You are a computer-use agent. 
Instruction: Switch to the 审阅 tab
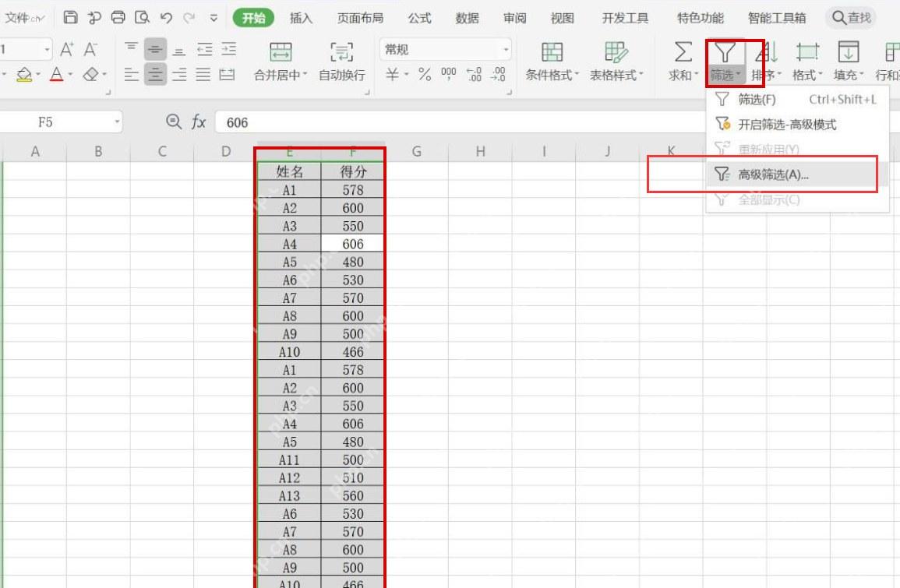515,18
